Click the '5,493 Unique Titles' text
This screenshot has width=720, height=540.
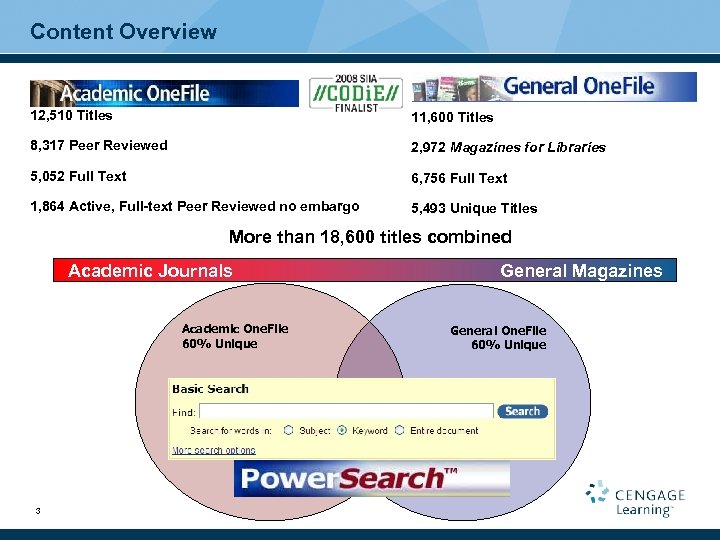(x=474, y=208)
